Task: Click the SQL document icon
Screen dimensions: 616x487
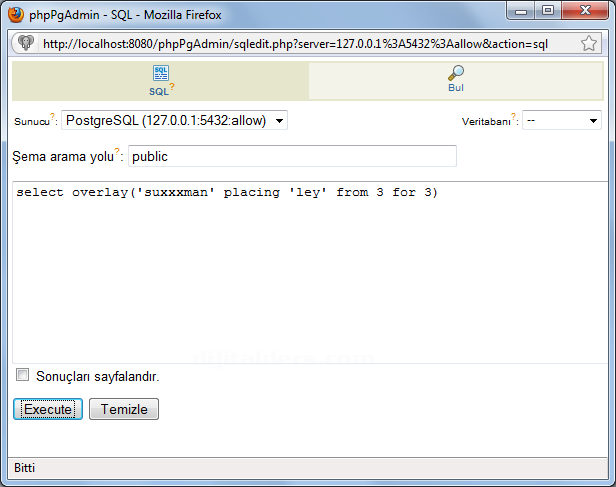Action: click(161, 73)
